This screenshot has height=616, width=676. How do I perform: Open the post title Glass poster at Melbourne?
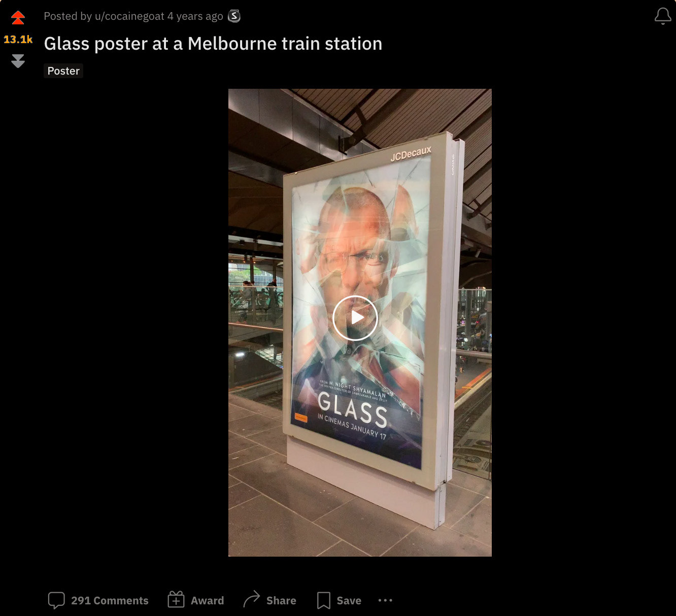tap(213, 44)
